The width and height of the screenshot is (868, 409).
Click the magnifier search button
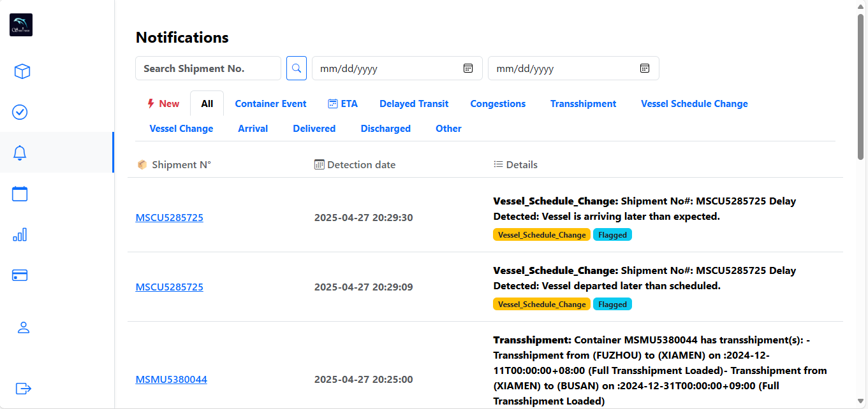click(x=297, y=68)
